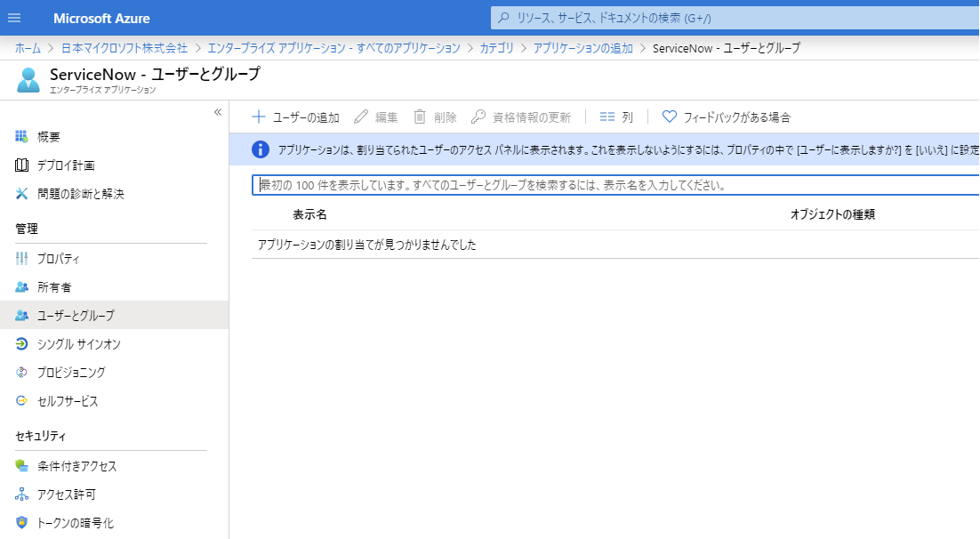Click the ServiceNow - ユーザーとグループ page title
The height and width of the screenshot is (539, 980).
[x=155, y=74]
